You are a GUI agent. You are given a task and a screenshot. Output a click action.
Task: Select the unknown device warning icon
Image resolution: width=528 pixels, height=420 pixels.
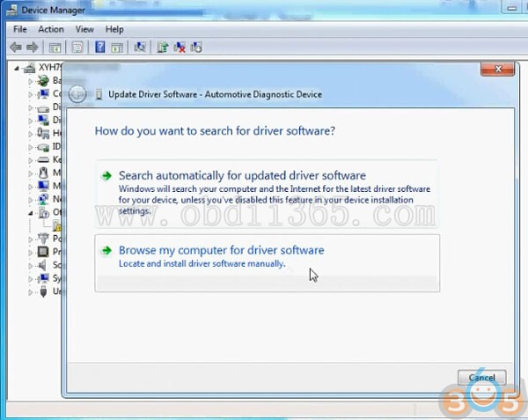[x=56, y=225]
